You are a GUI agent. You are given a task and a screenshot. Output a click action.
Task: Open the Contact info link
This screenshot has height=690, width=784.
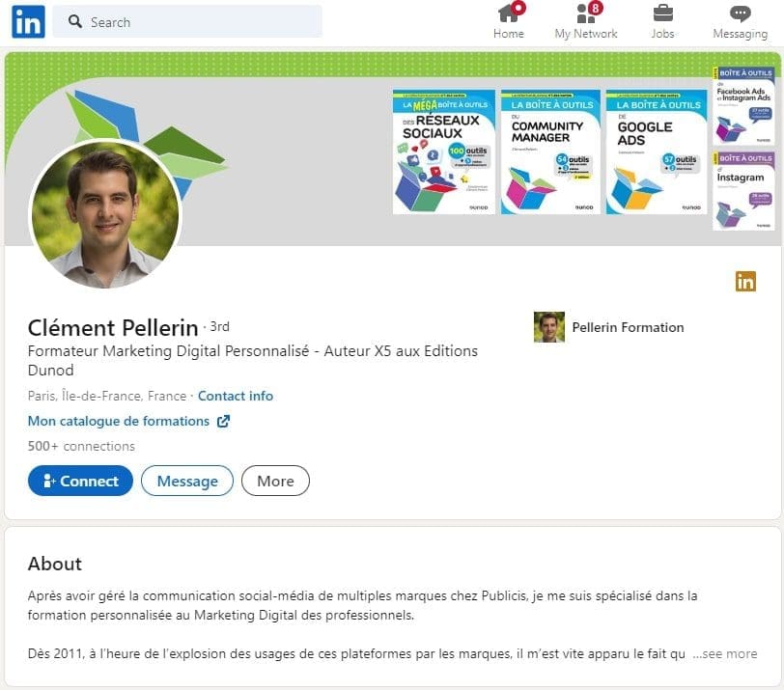(x=236, y=396)
